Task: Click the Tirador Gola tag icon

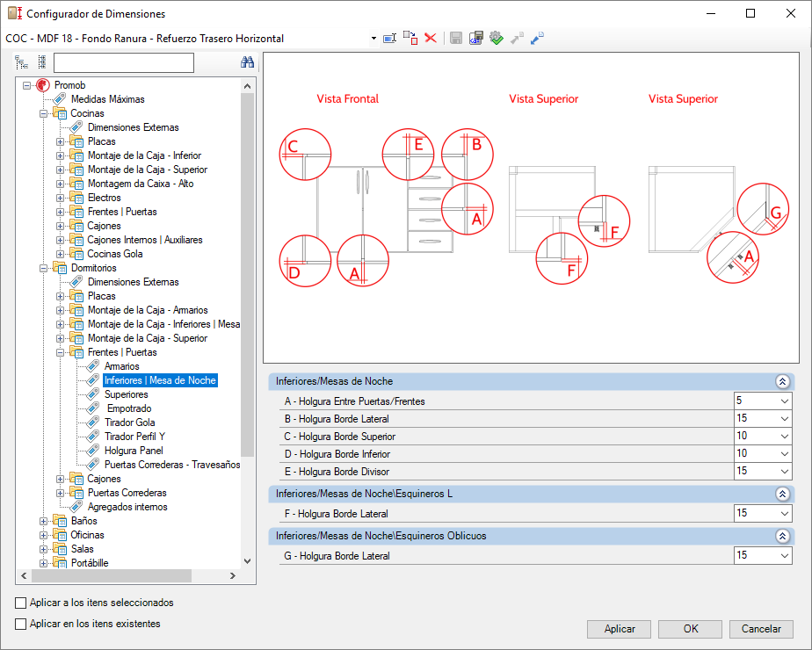Action: (x=93, y=422)
